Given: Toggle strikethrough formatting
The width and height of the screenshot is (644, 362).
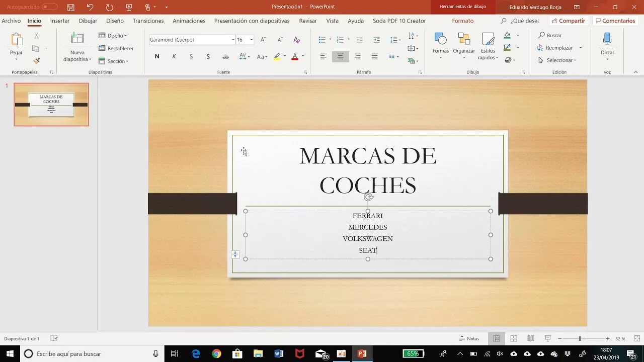Looking at the screenshot, I should tap(225, 57).
